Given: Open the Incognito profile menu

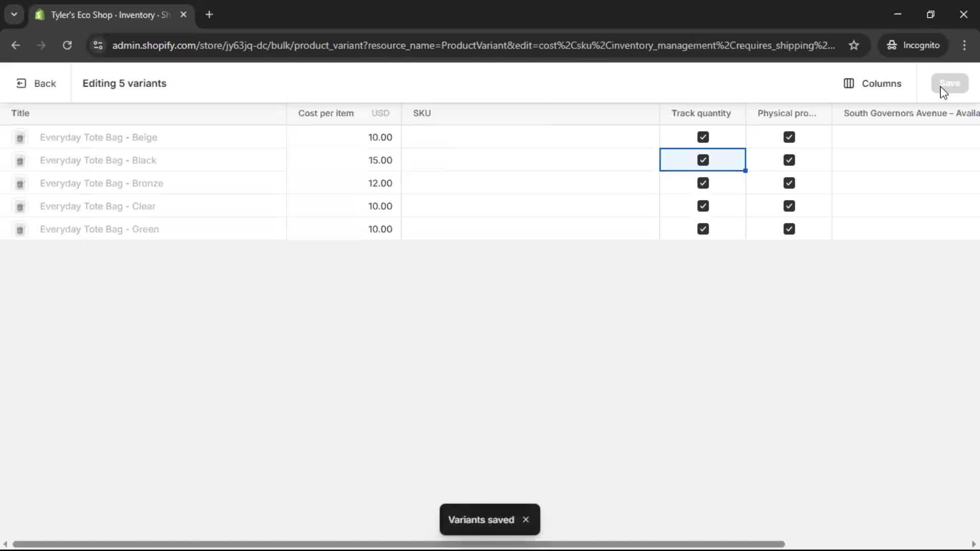Looking at the screenshot, I should click(x=914, y=45).
